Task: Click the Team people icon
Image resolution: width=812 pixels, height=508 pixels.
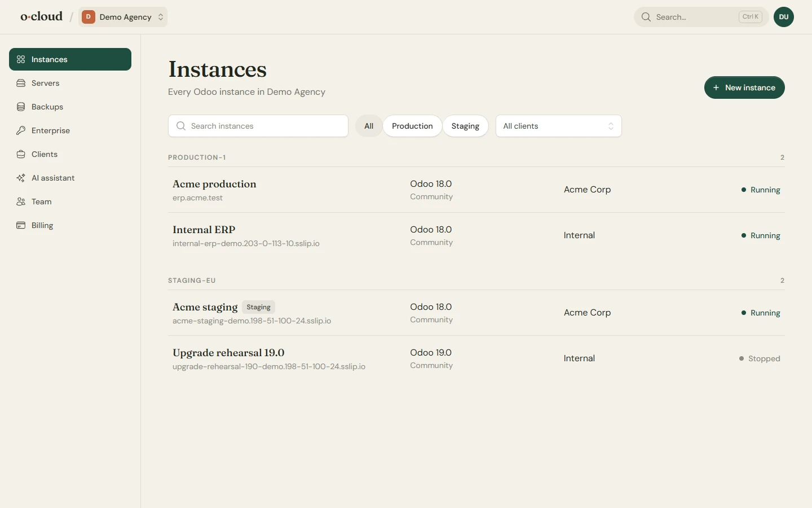Action: pos(21,202)
